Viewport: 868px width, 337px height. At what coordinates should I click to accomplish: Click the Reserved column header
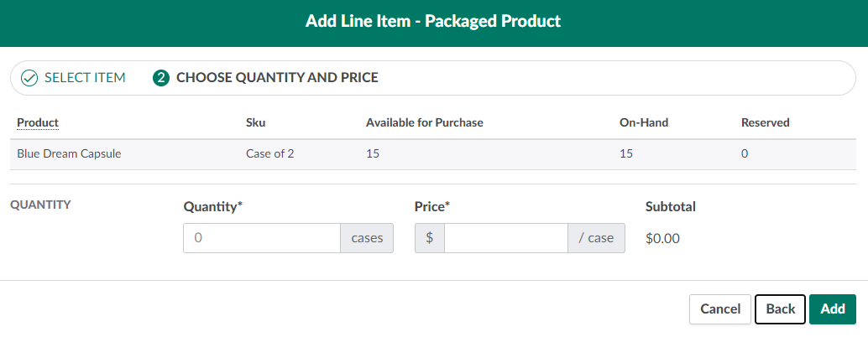tap(765, 122)
